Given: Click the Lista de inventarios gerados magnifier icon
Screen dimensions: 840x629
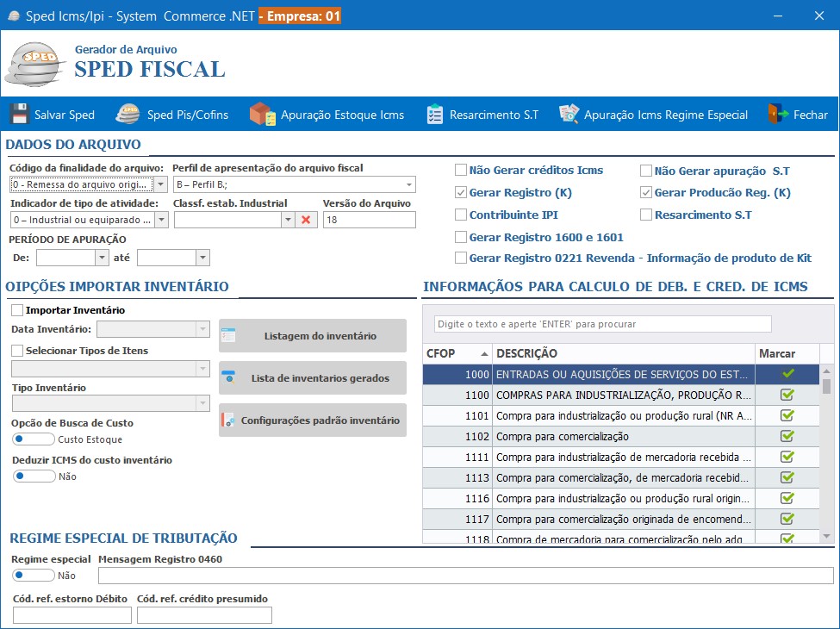Looking at the screenshot, I should (229, 377).
